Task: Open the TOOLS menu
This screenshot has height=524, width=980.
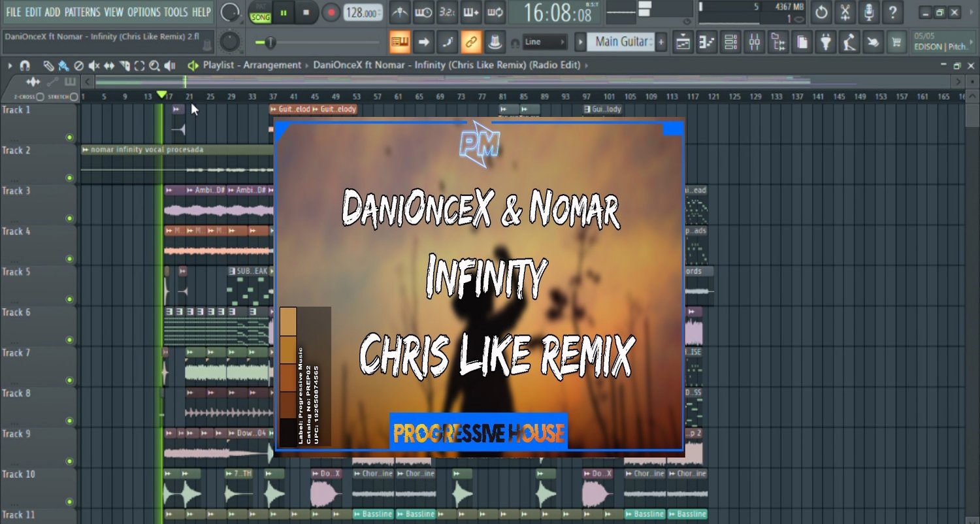Action: 176,12
